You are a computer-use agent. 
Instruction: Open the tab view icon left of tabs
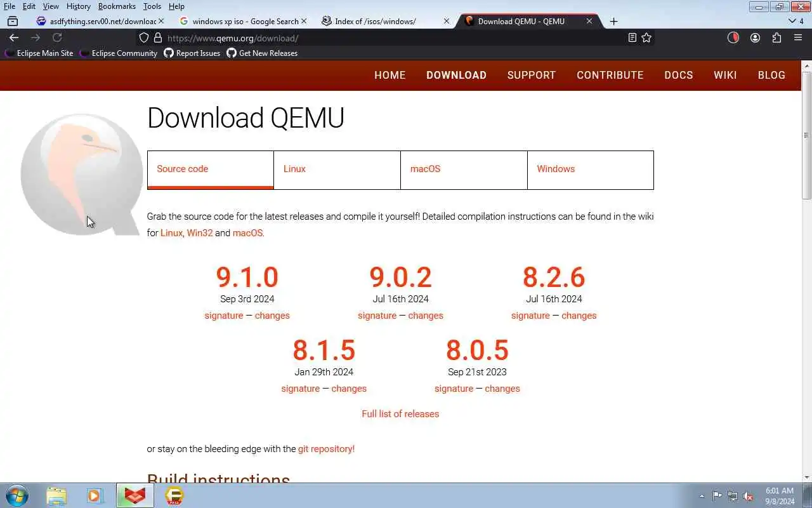click(13, 21)
